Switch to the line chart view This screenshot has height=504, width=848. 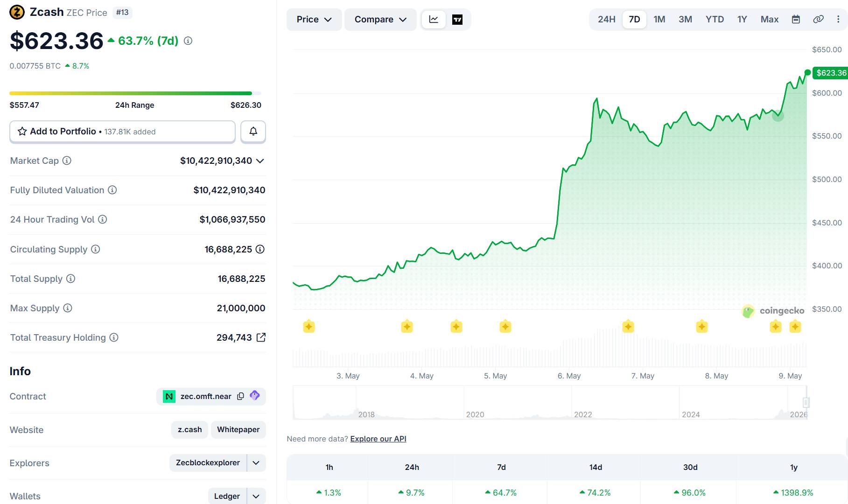pyautogui.click(x=434, y=20)
